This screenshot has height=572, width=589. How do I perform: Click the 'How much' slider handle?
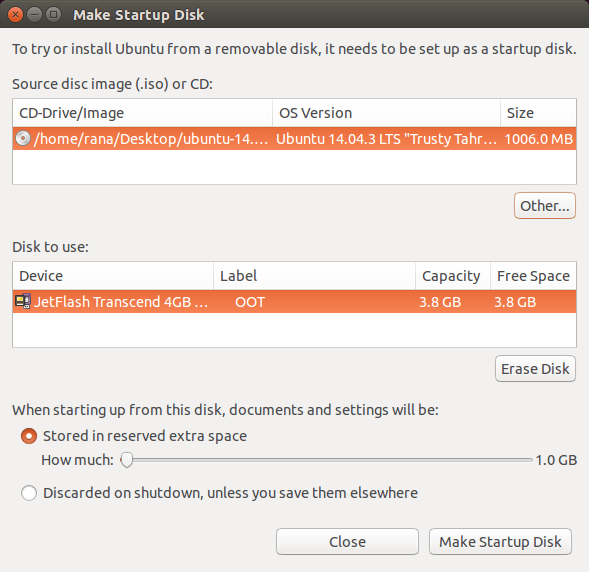(x=127, y=460)
